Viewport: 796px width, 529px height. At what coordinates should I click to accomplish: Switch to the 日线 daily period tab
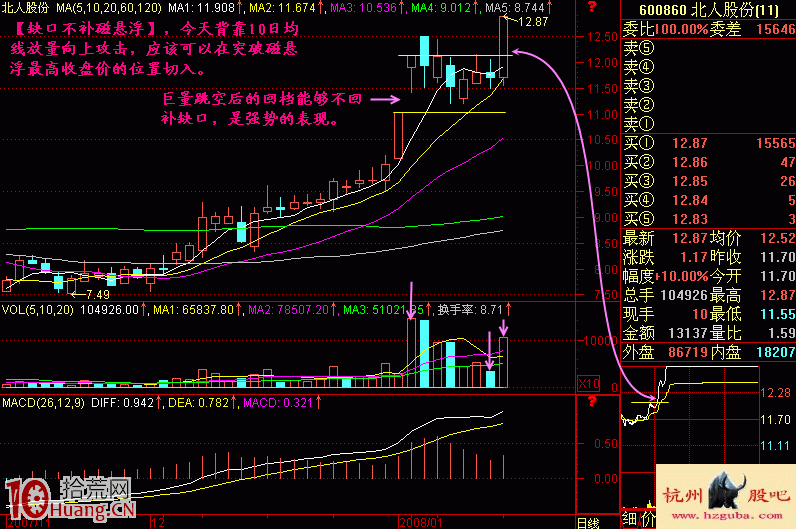[x=589, y=523]
